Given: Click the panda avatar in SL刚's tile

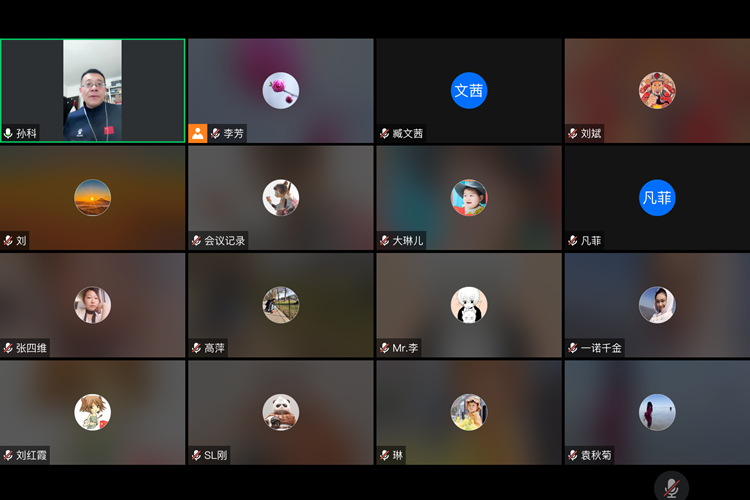Looking at the screenshot, I should (x=281, y=412).
